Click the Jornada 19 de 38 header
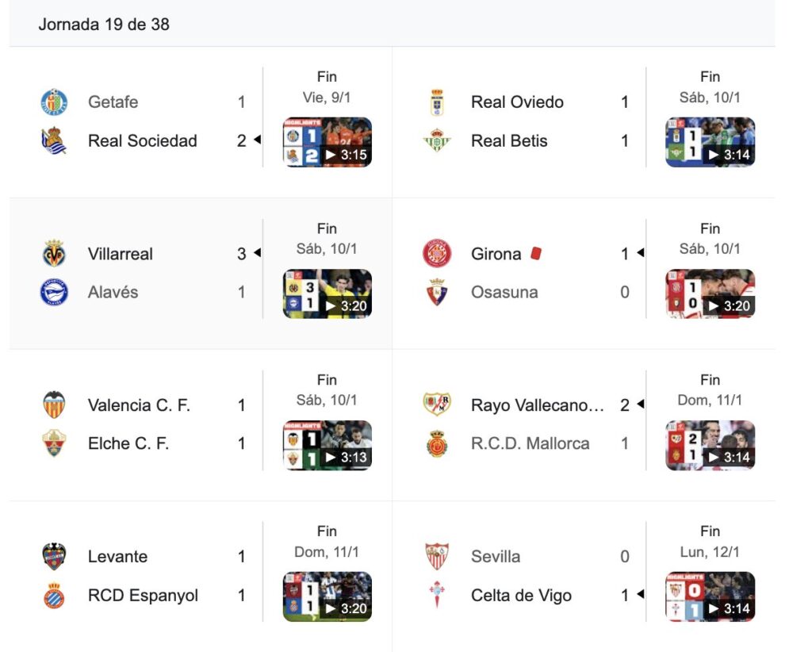 tap(104, 25)
